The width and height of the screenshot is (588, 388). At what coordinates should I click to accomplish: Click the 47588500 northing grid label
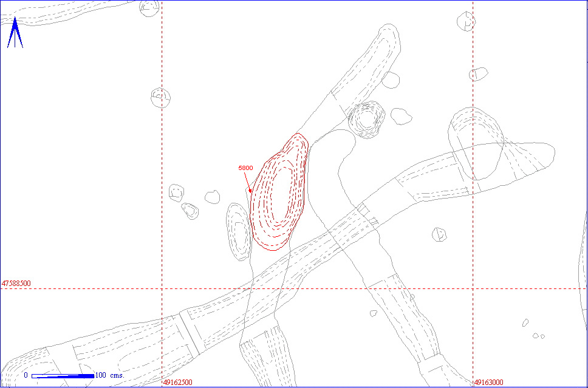pos(16,283)
